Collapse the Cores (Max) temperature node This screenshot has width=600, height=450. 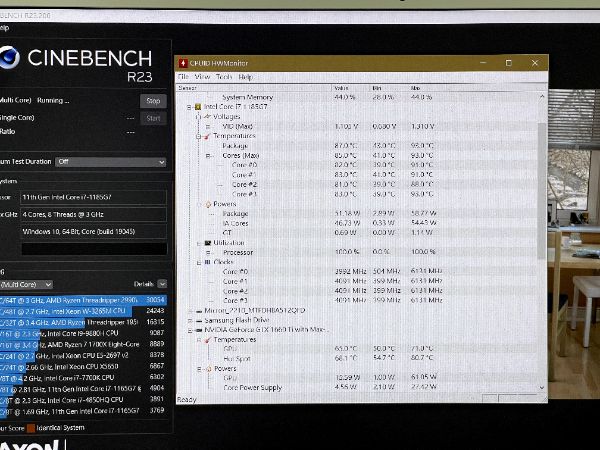pyautogui.click(x=208, y=156)
